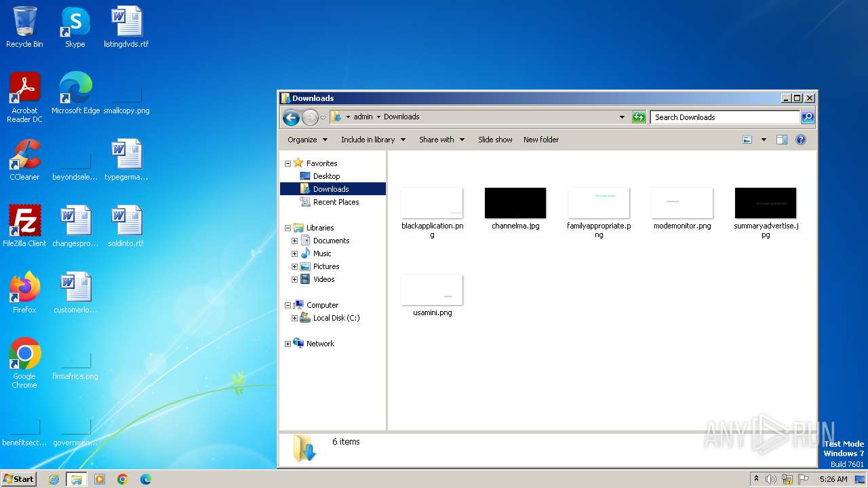Image resolution: width=868 pixels, height=488 pixels.
Task: Refresh the Downloads folder view
Action: point(639,117)
